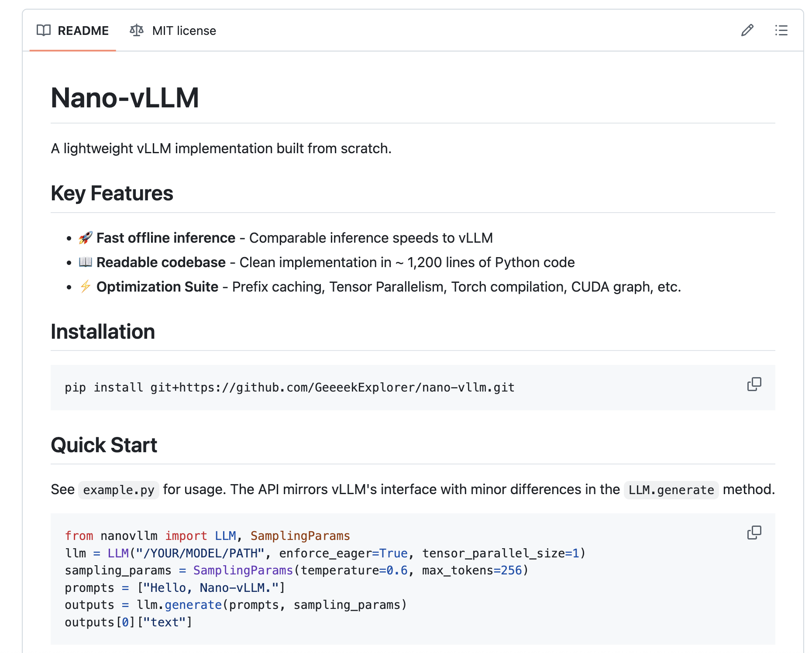This screenshot has width=812, height=653.
Task: Click the book icon beside README
Action: coord(44,31)
